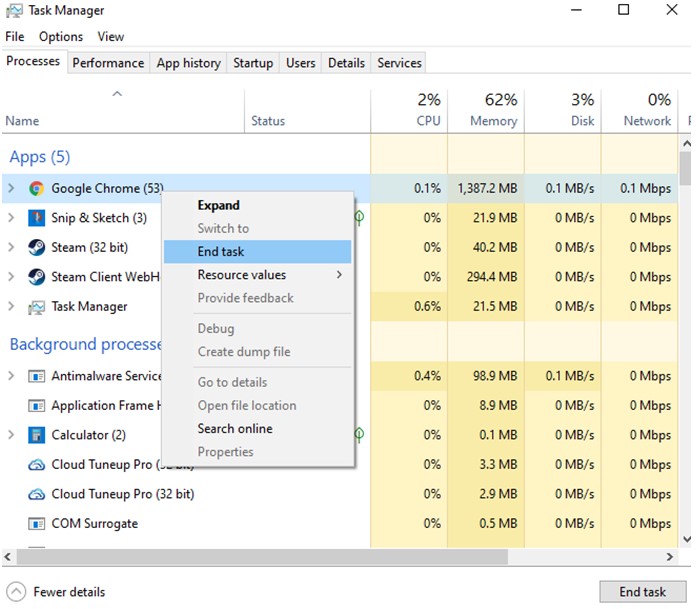696x609 pixels.
Task: Switch to the Services tab
Action: tap(399, 63)
